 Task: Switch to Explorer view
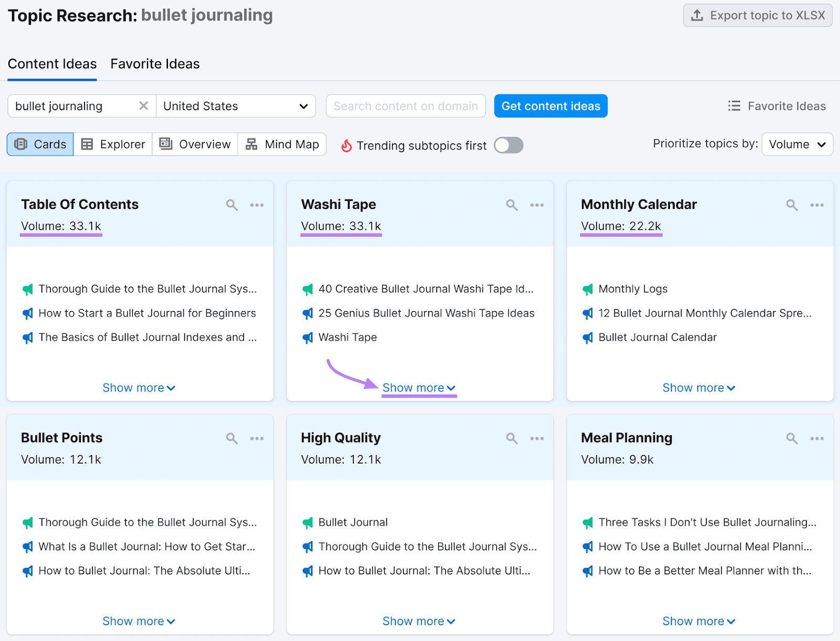coord(113,144)
